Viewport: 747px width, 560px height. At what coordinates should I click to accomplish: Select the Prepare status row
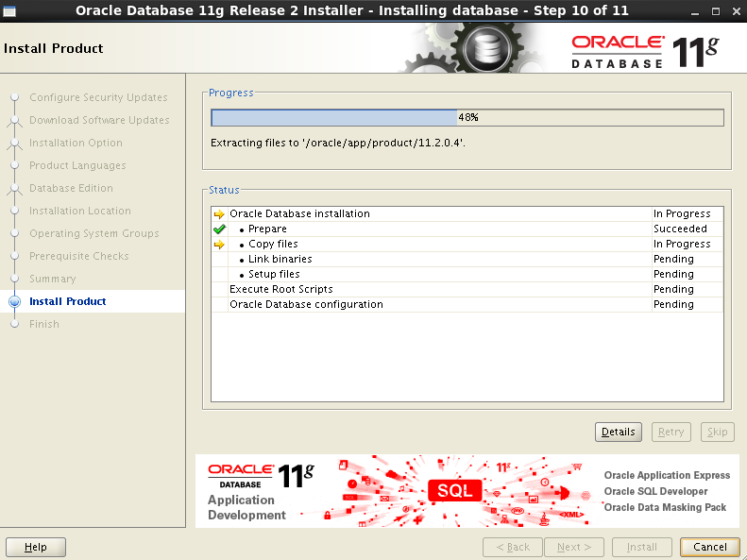[467, 229]
